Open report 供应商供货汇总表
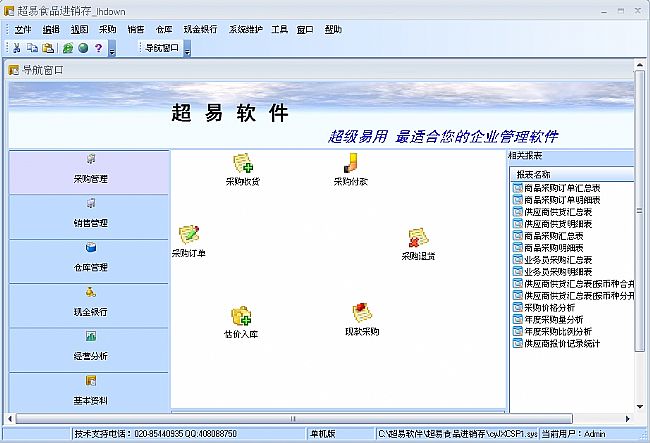Viewport: 650px width, 443px height. [x=553, y=212]
